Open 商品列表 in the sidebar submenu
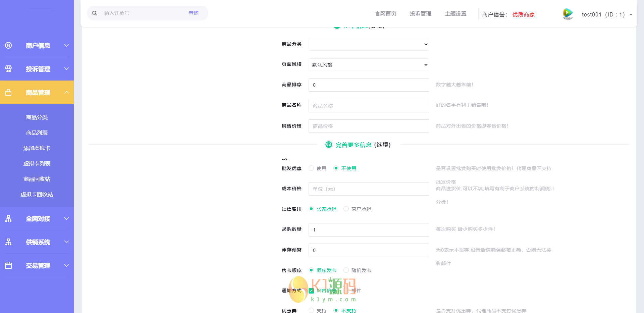 click(x=37, y=133)
